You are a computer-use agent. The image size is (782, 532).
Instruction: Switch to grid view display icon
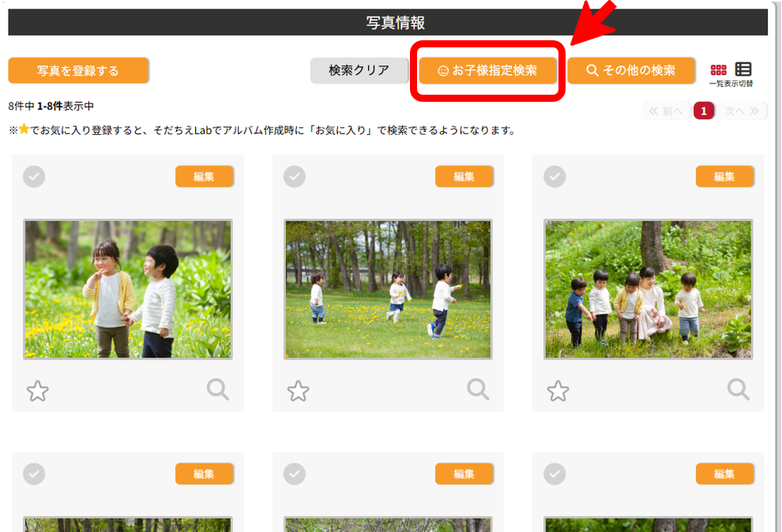point(718,69)
